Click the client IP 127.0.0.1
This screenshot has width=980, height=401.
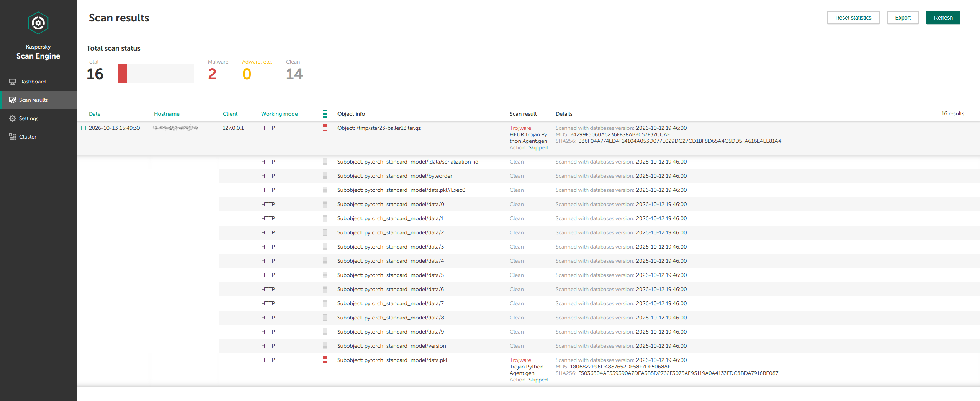pos(233,128)
